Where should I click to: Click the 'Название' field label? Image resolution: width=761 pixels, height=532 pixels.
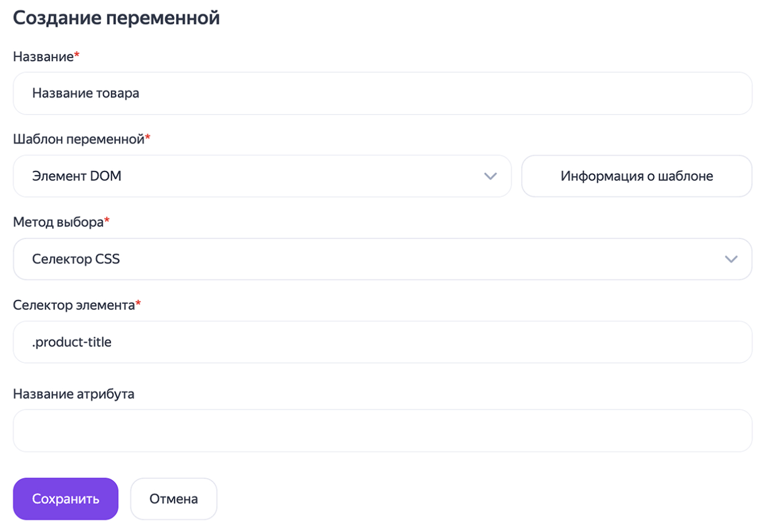(43, 57)
